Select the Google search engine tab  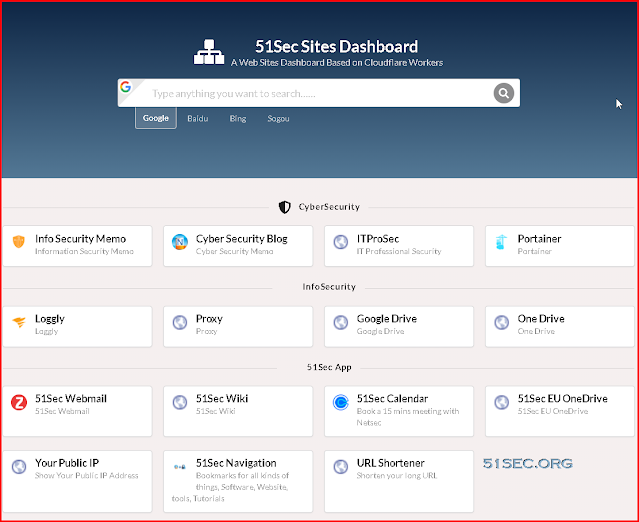156,118
